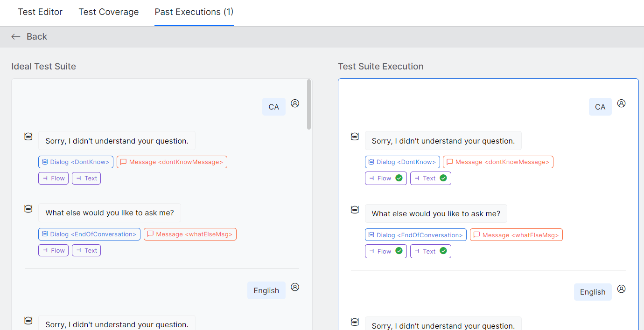644x330 pixels.
Task: Click Message <whatElseMsg> tag in Test Suite Execution
Action: click(516, 235)
